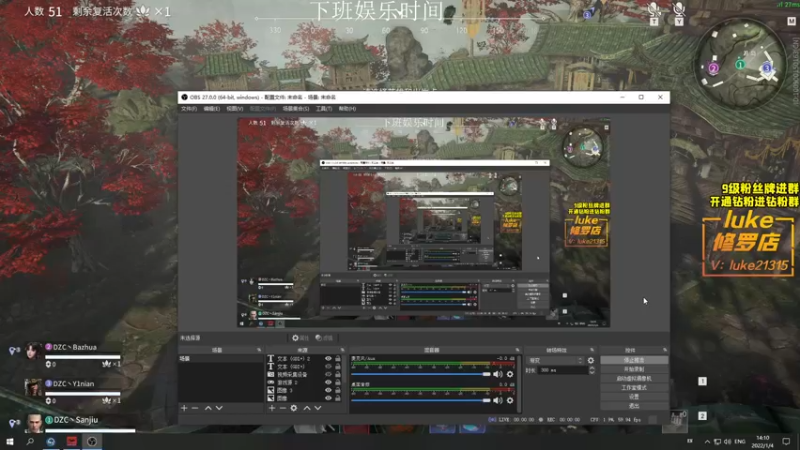
Task: Open the 场景集合(S) menu in OBS
Action: (x=296, y=109)
